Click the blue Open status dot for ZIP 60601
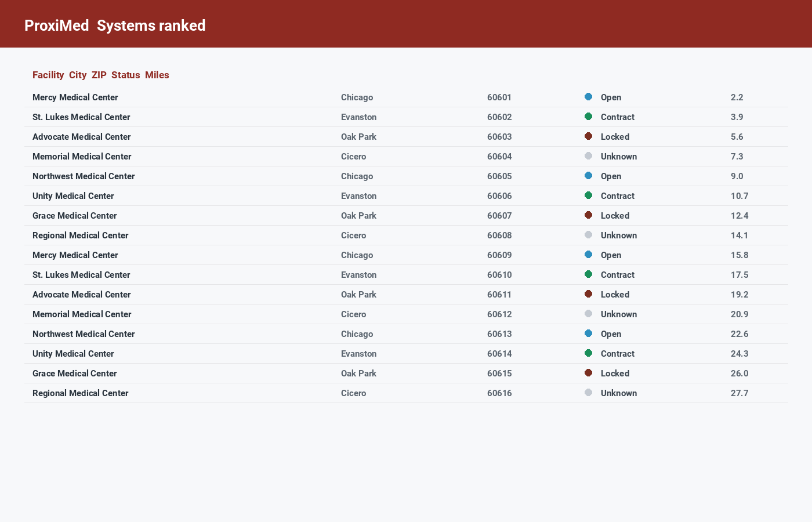The width and height of the screenshot is (812, 522). [588, 97]
